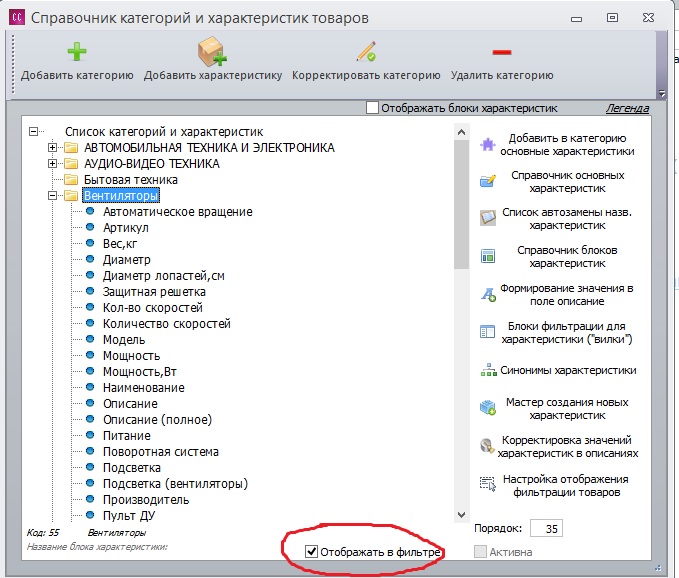Select the Бытовая техника category

(131, 179)
